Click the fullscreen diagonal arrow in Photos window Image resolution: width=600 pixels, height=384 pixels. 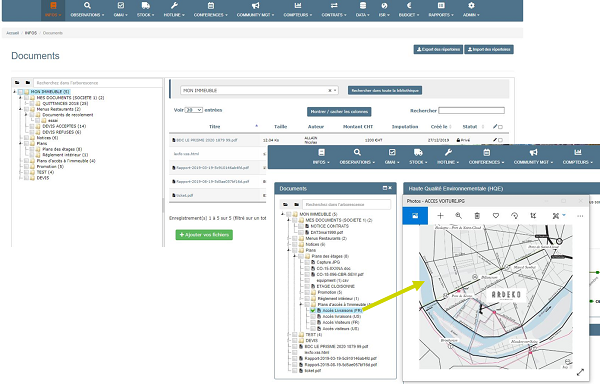point(580,372)
